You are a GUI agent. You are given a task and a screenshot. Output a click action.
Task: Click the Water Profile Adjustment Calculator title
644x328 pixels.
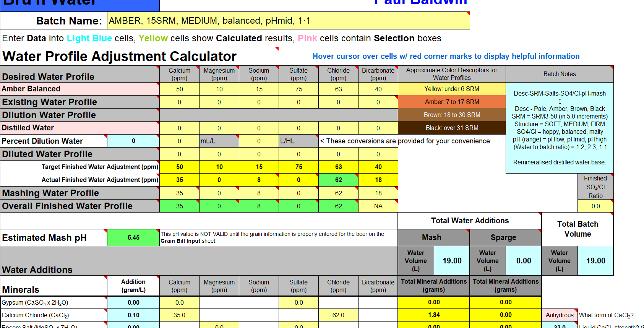coord(119,57)
